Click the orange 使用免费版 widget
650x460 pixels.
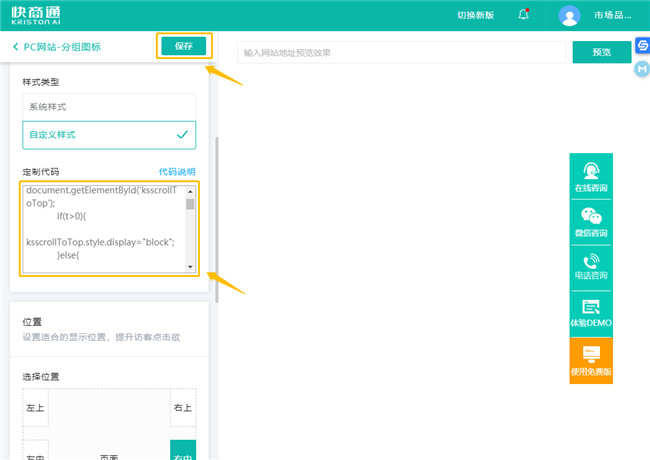pyautogui.click(x=591, y=360)
